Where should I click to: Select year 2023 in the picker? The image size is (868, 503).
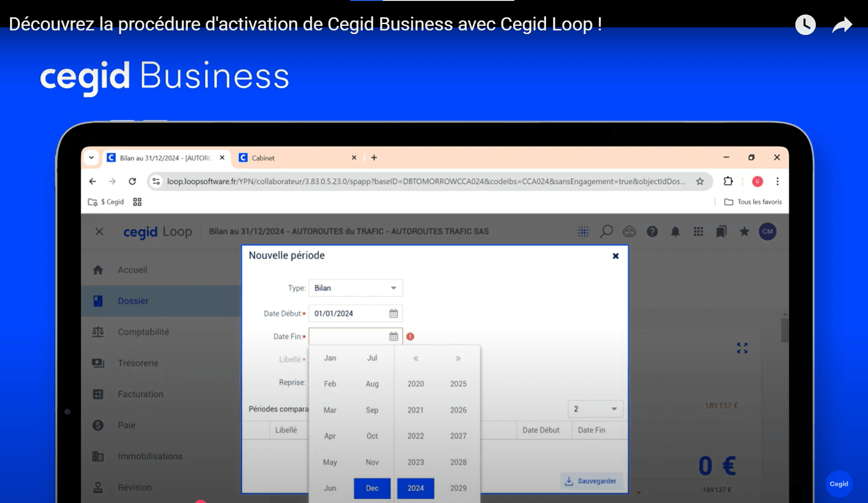click(415, 462)
